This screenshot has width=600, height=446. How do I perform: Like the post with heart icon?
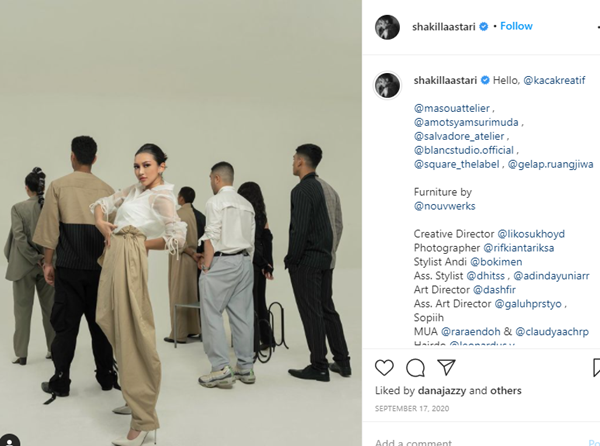click(x=384, y=368)
